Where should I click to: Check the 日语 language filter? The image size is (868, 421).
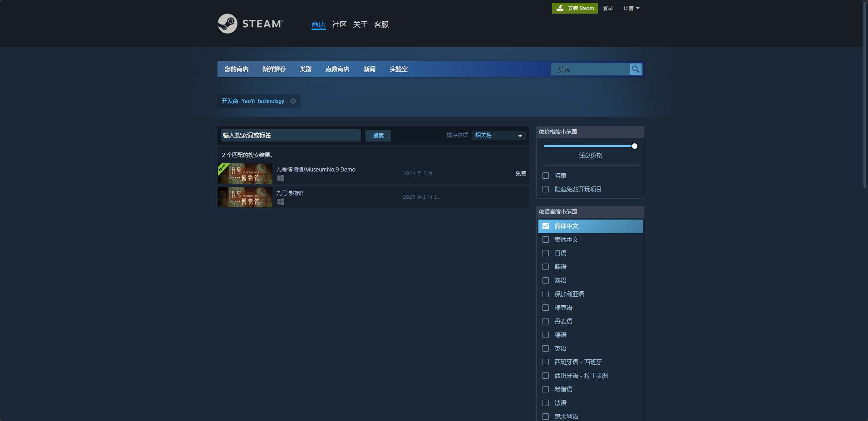546,253
